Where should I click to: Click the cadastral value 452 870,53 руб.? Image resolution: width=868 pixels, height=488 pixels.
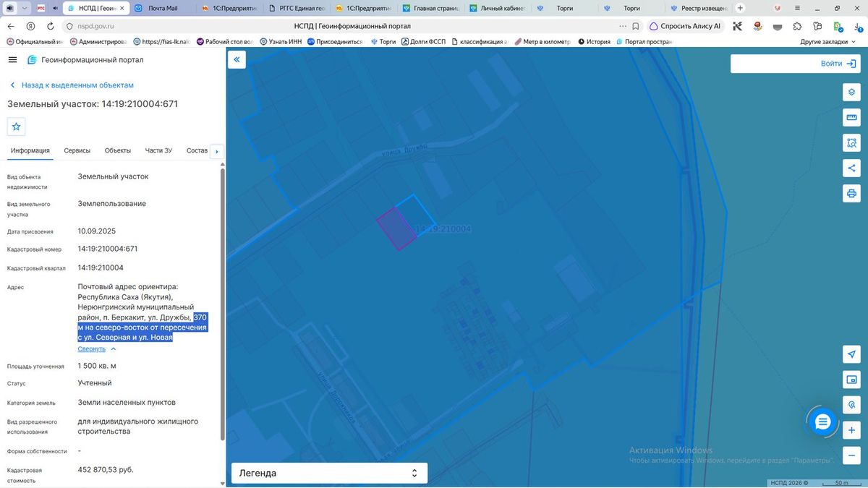click(x=106, y=470)
